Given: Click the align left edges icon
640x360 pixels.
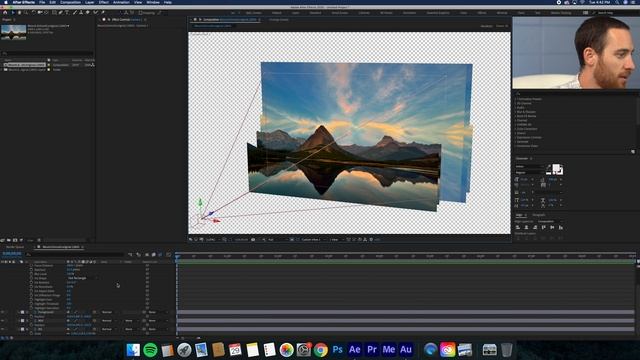Looking at the screenshot, I should (x=518, y=227).
